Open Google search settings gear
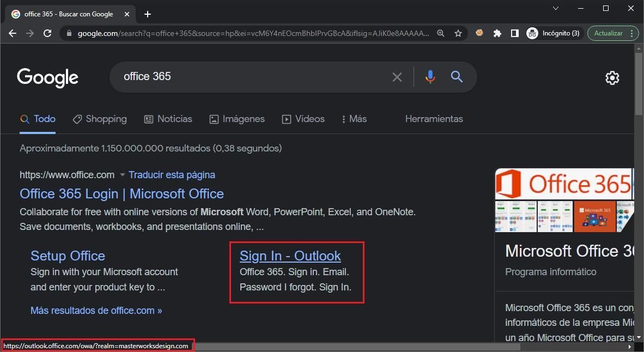644x352 pixels. coord(612,77)
